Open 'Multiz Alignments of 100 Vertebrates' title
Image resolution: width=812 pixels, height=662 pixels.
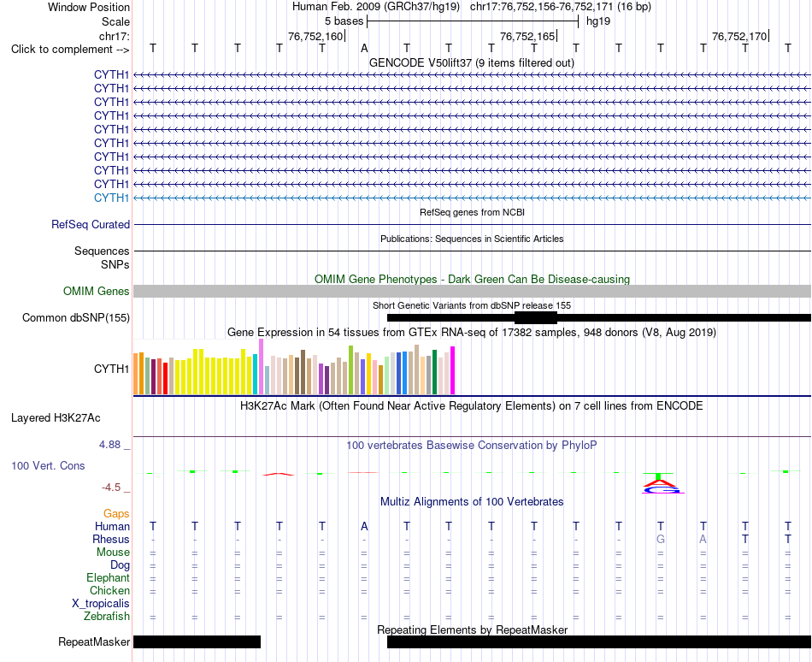tap(472, 502)
